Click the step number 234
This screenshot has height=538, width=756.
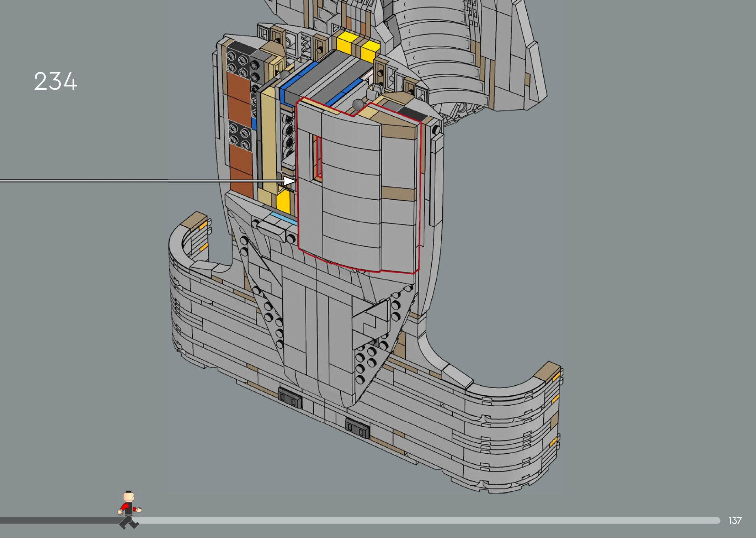pyautogui.click(x=55, y=81)
